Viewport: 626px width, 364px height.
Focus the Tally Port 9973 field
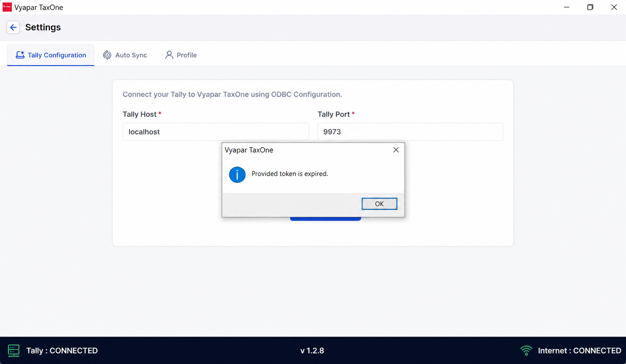click(x=410, y=132)
